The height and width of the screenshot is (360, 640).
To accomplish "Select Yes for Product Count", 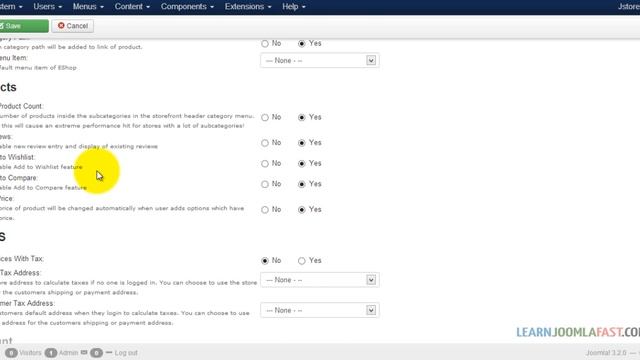I will (302, 118).
